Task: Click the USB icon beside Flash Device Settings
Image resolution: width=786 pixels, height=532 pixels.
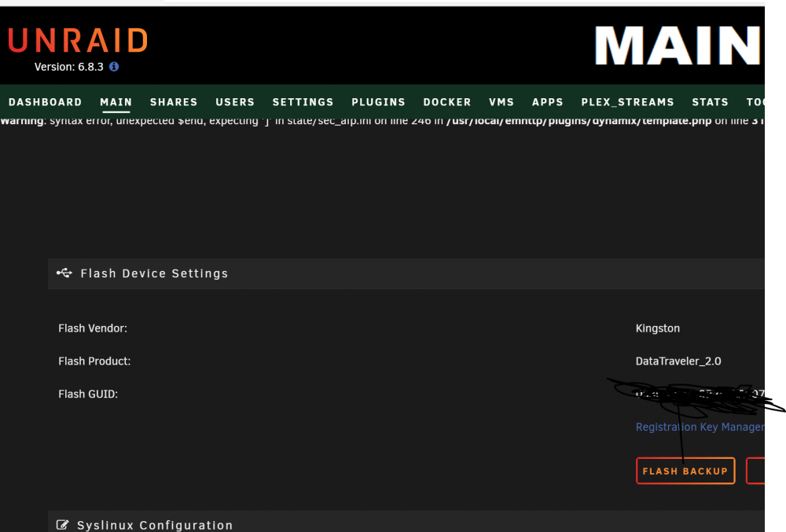Action: click(64, 273)
